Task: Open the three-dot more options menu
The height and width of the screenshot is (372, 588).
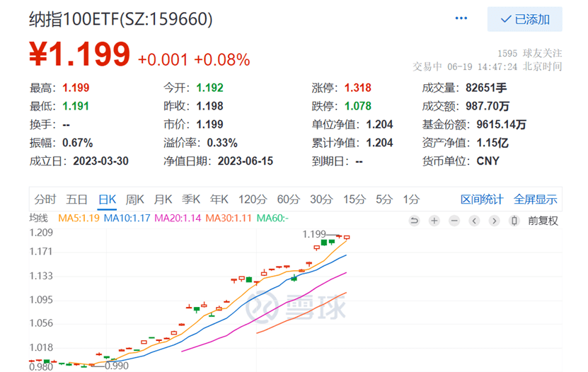Action: pos(461,19)
